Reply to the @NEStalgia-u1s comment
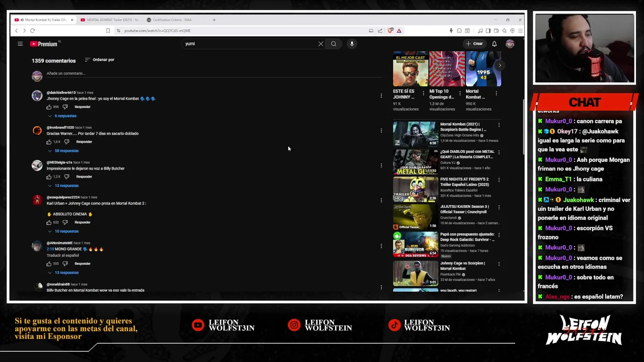 click(x=84, y=177)
